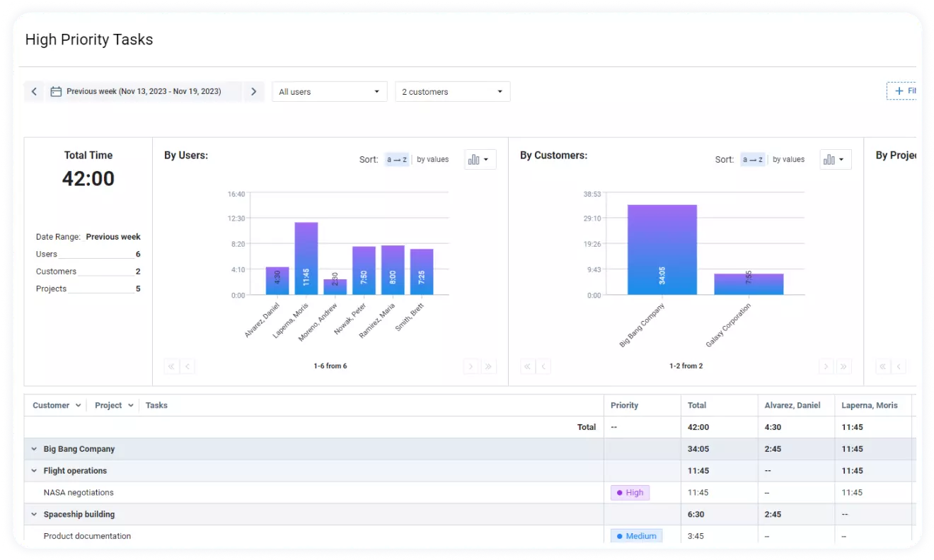Click Laperna, Moris bar showing 11:45
This screenshot has width=934, height=560.
(306, 259)
